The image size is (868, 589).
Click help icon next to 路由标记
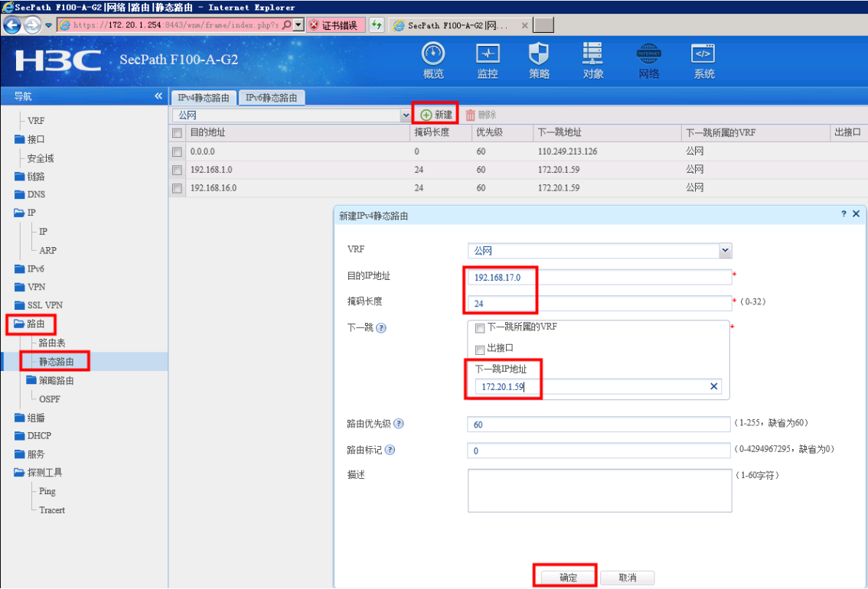(390, 450)
